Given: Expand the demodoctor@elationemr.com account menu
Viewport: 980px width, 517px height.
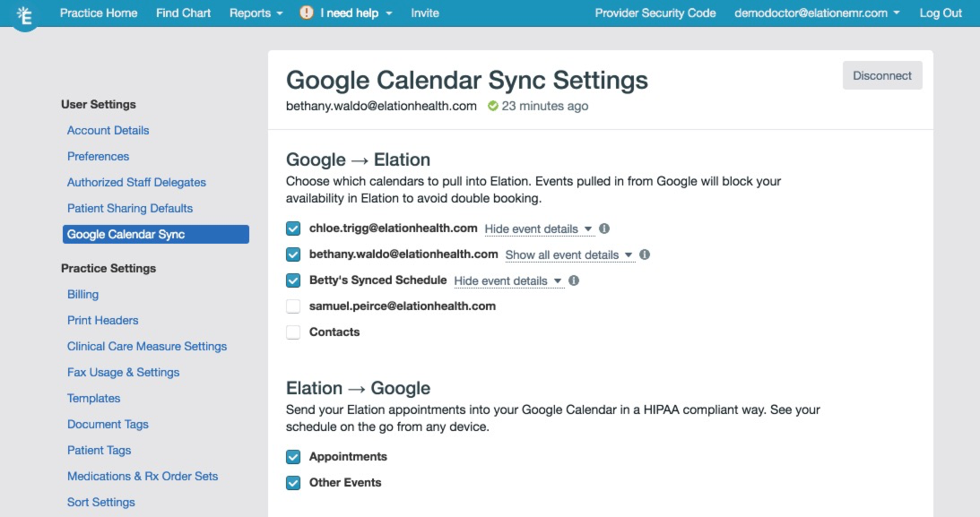Looking at the screenshot, I should tap(818, 13).
